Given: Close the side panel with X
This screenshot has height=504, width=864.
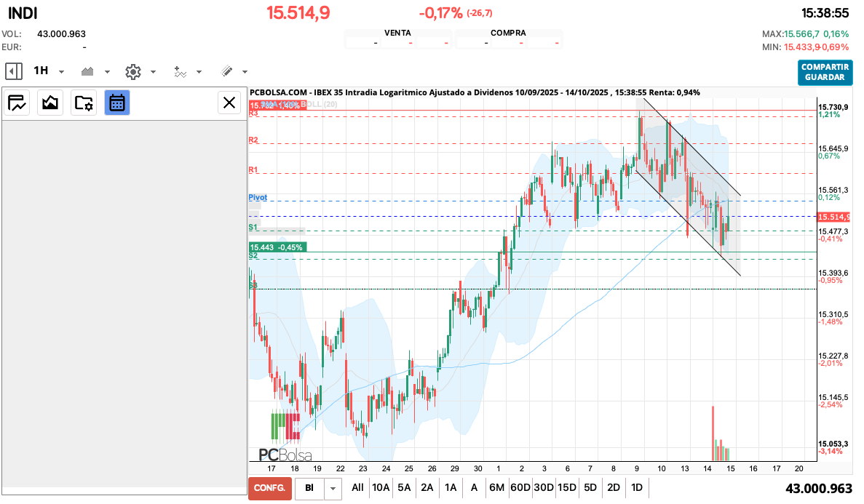Looking at the screenshot, I should (x=229, y=103).
